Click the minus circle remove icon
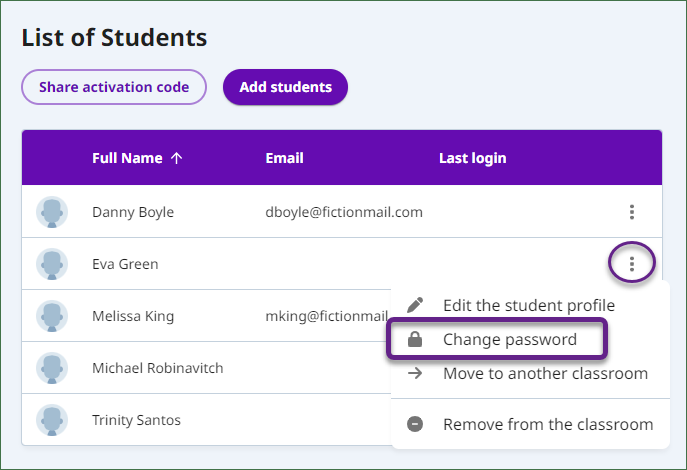Image resolution: width=687 pixels, height=470 pixels. click(415, 424)
